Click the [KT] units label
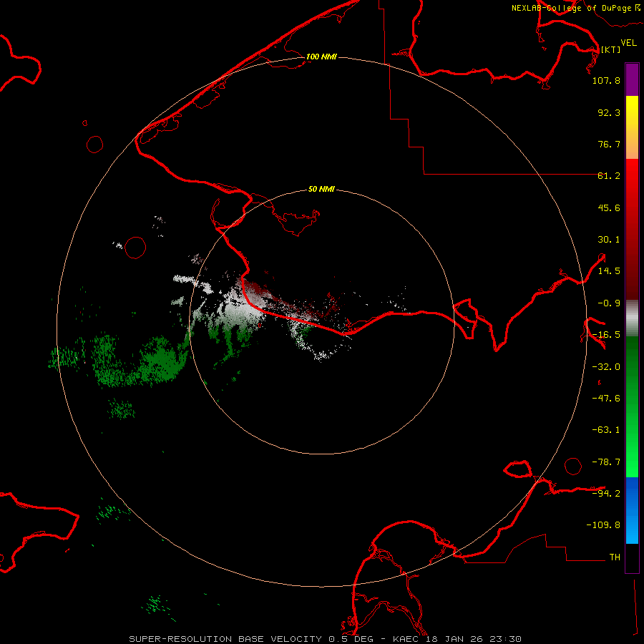This screenshot has width=644, height=644. tap(610, 49)
